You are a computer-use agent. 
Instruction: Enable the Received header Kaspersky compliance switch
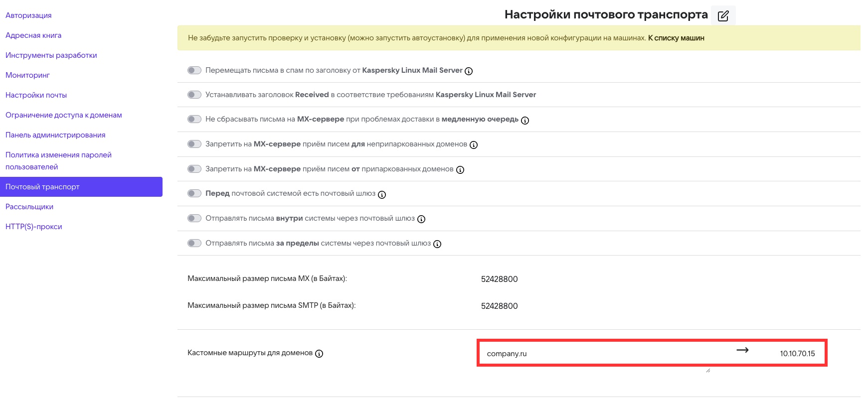194,95
